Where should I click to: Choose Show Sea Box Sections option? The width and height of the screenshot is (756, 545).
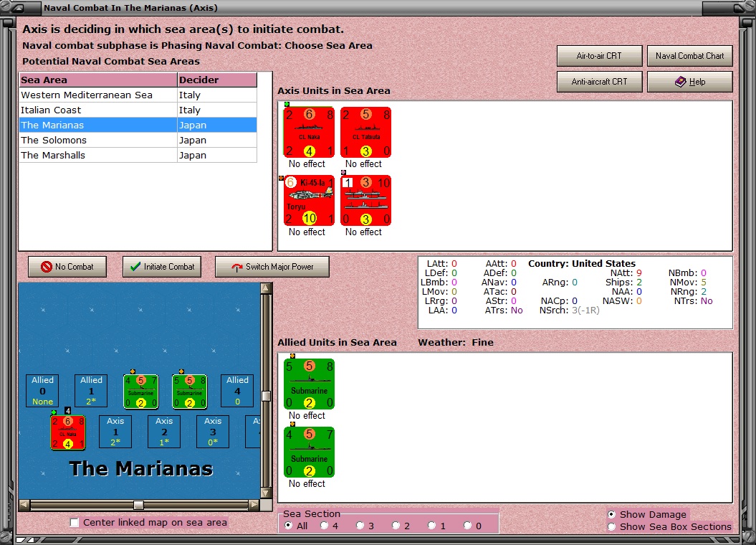[611, 526]
